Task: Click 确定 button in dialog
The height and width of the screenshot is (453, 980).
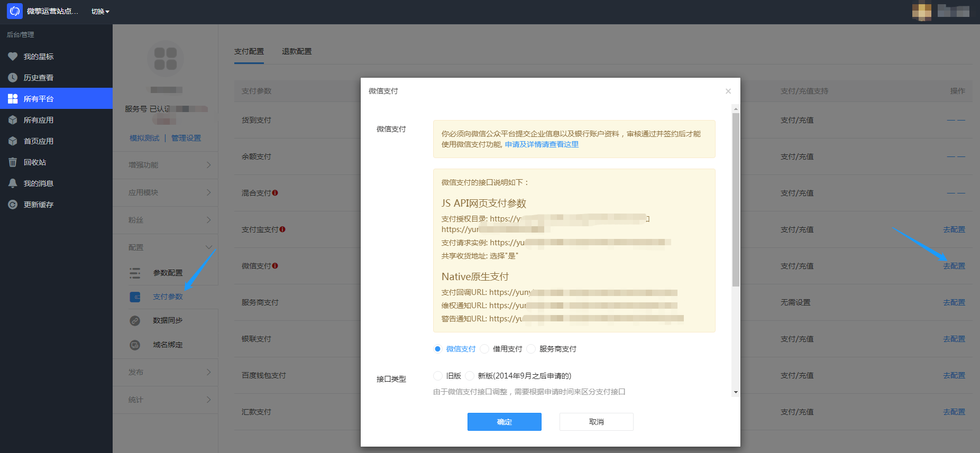Action: (x=505, y=422)
